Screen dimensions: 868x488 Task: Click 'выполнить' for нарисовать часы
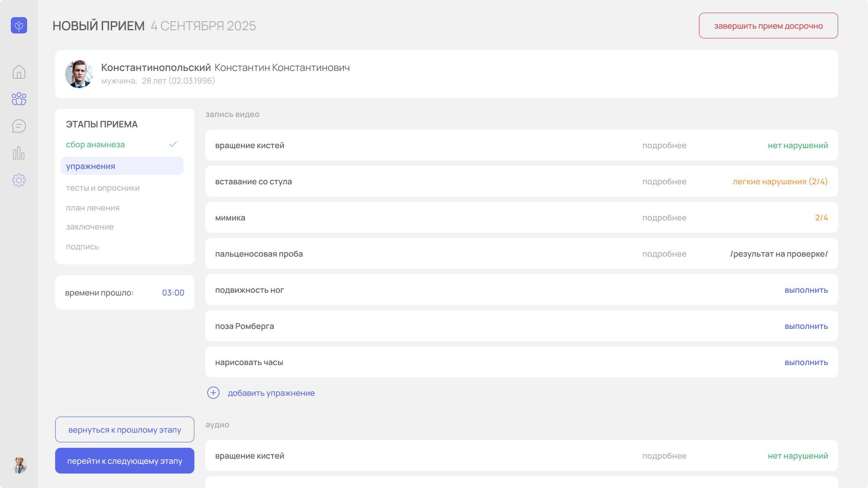pyautogui.click(x=806, y=362)
